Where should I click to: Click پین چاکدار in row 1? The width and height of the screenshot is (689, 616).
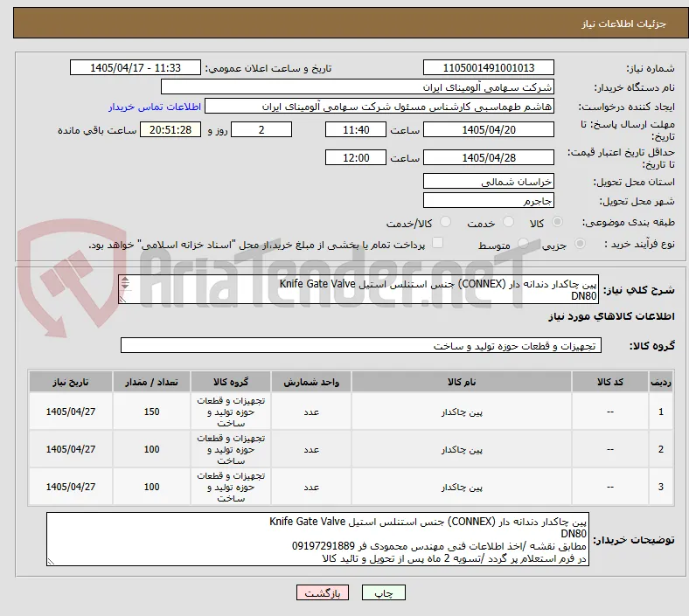[x=462, y=412]
